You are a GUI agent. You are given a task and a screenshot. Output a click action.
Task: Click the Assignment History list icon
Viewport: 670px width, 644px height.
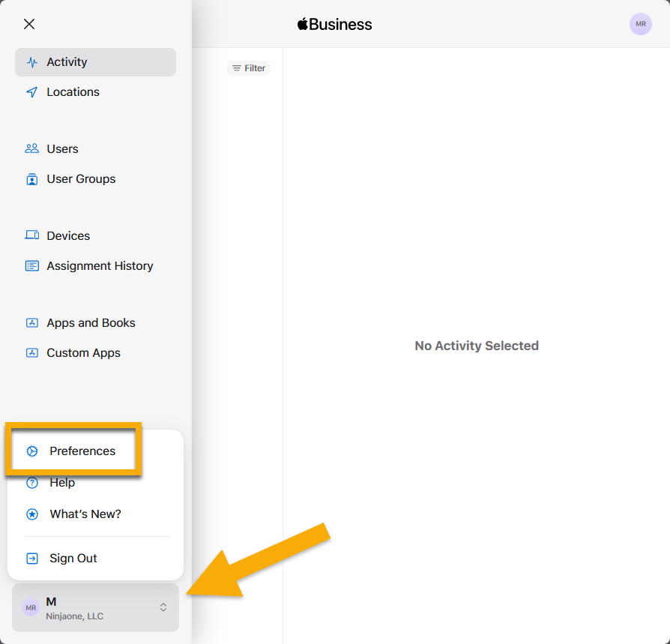(x=31, y=266)
